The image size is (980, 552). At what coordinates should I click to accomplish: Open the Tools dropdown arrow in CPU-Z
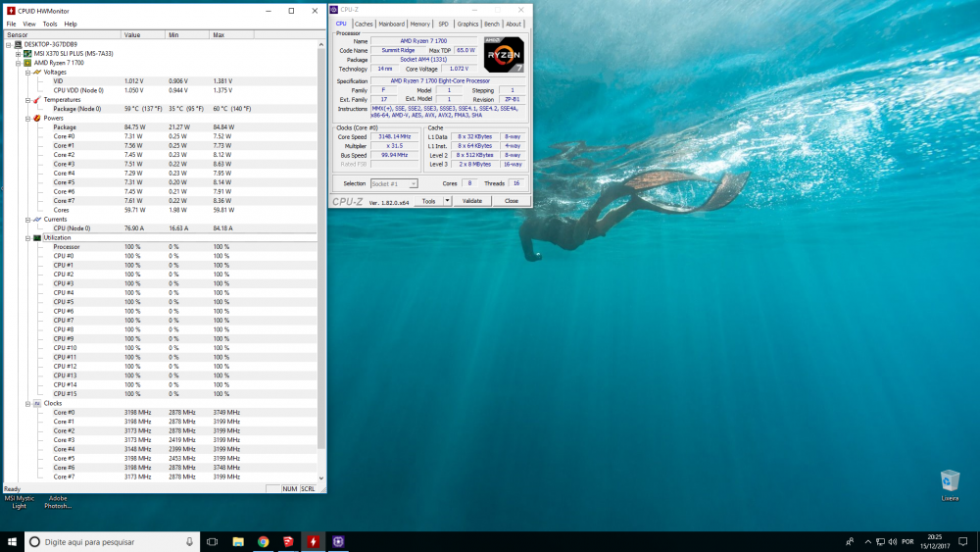(x=447, y=200)
